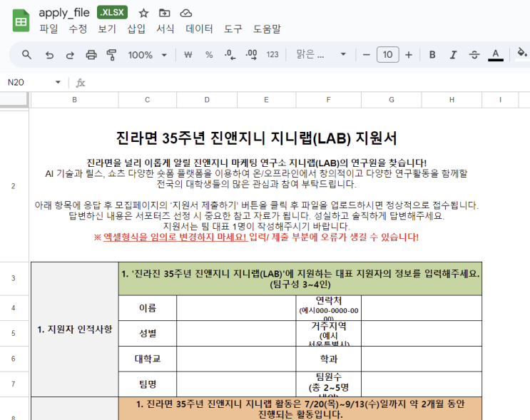530x420 pixels.
Task: Select column E header
Action: click(266, 100)
